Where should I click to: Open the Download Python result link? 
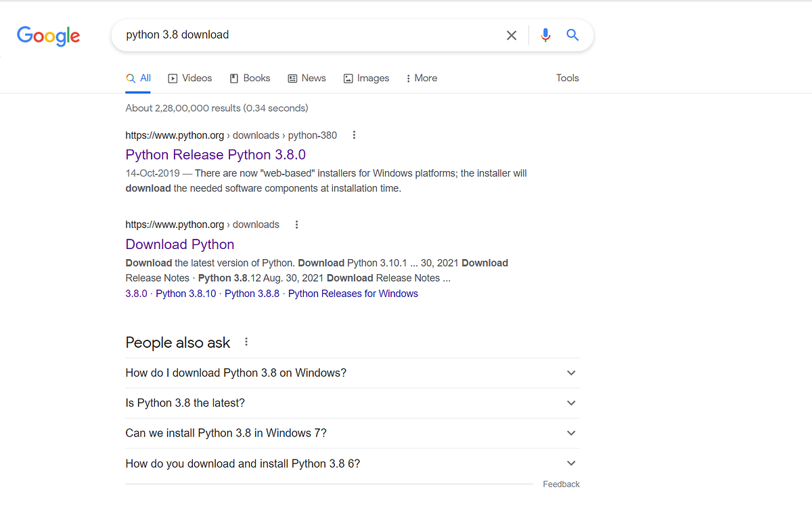180,244
